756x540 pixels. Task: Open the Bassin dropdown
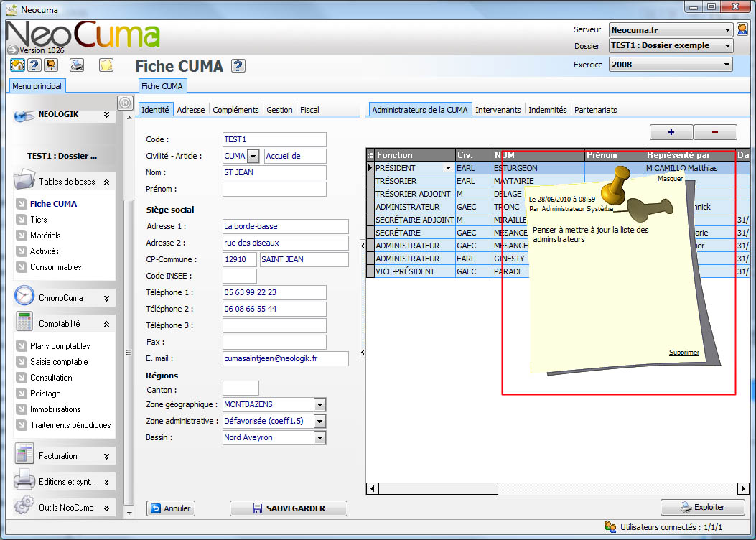(319, 437)
